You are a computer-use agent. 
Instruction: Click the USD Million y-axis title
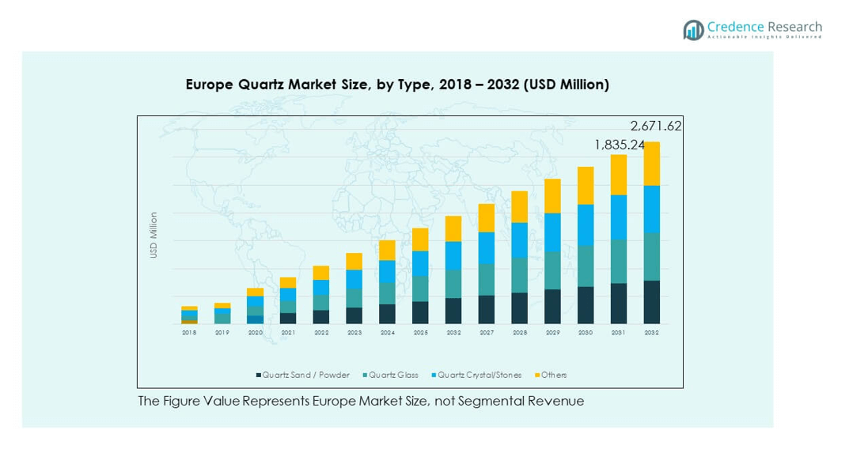click(x=154, y=235)
